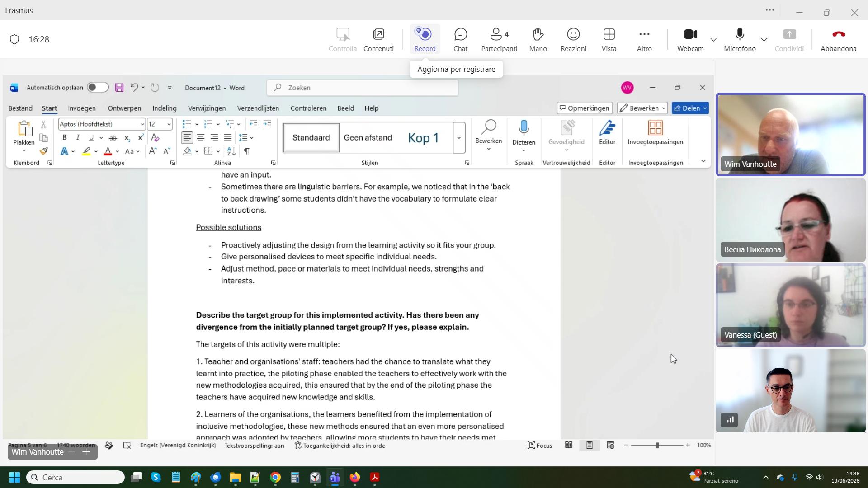868x488 pixels.
Task: Collapse the Word ribbon chevron
Action: pyautogui.click(x=703, y=161)
